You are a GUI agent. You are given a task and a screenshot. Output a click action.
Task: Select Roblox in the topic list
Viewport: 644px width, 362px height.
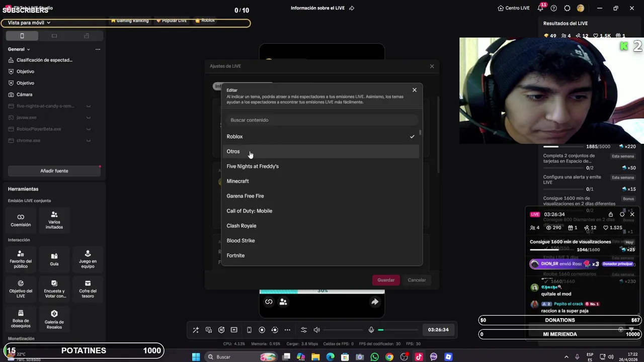321,136
